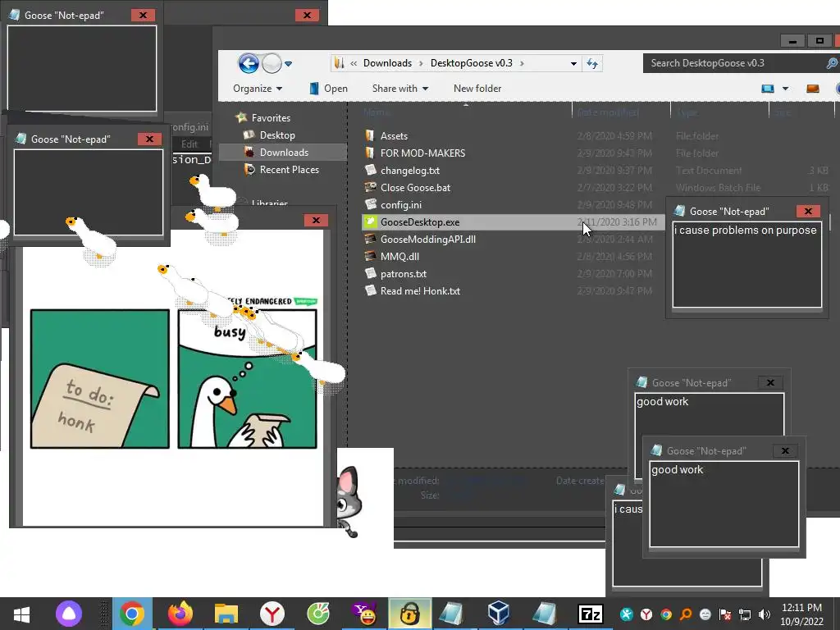Screen dimensions: 840x630
Task: Open the Share with menu
Action: click(x=400, y=89)
